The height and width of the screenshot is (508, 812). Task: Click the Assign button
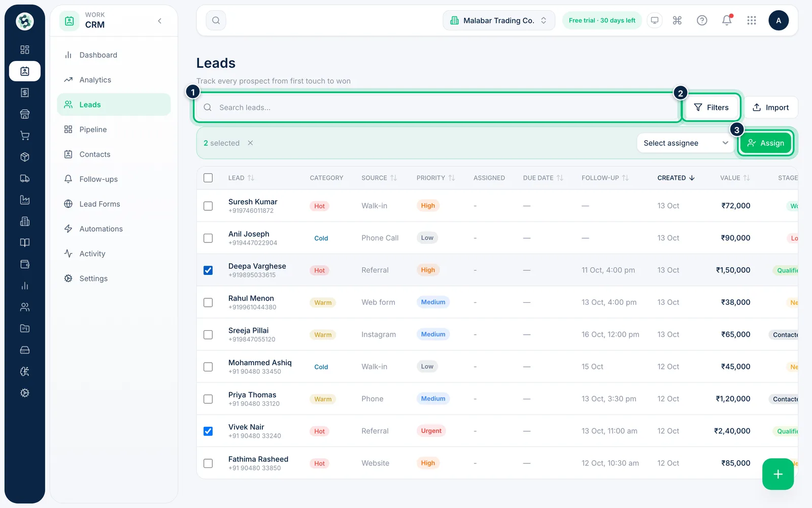[x=766, y=143]
